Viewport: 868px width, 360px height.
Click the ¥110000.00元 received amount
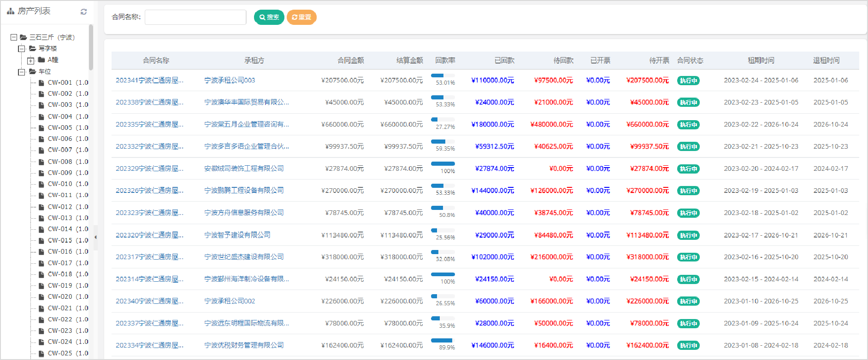pos(493,81)
